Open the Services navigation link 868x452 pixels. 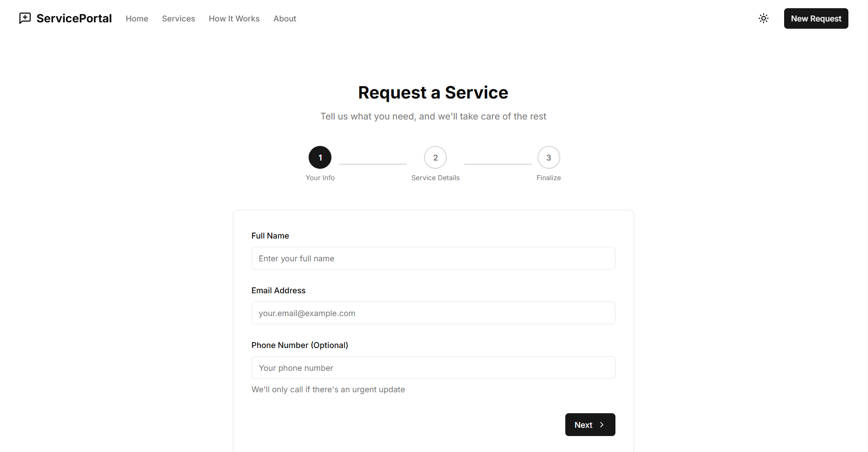[178, 19]
